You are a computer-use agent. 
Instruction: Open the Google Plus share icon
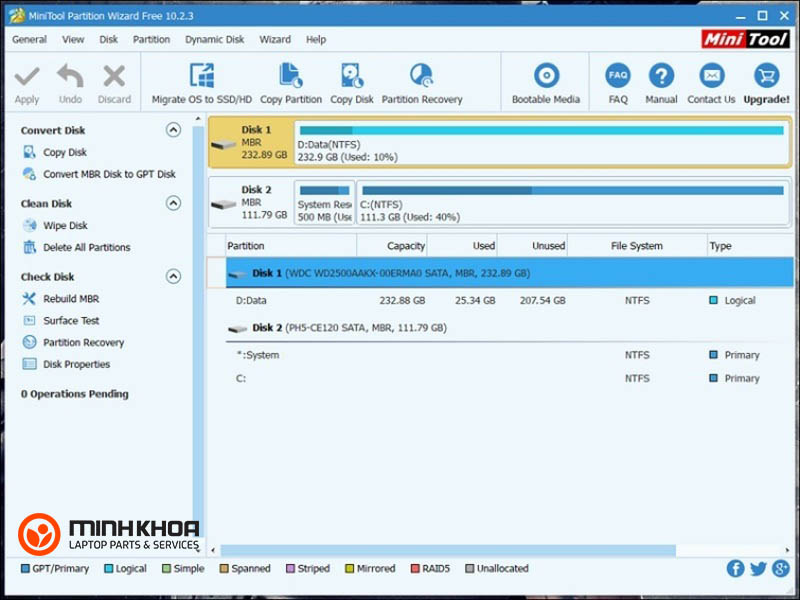(781, 568)
